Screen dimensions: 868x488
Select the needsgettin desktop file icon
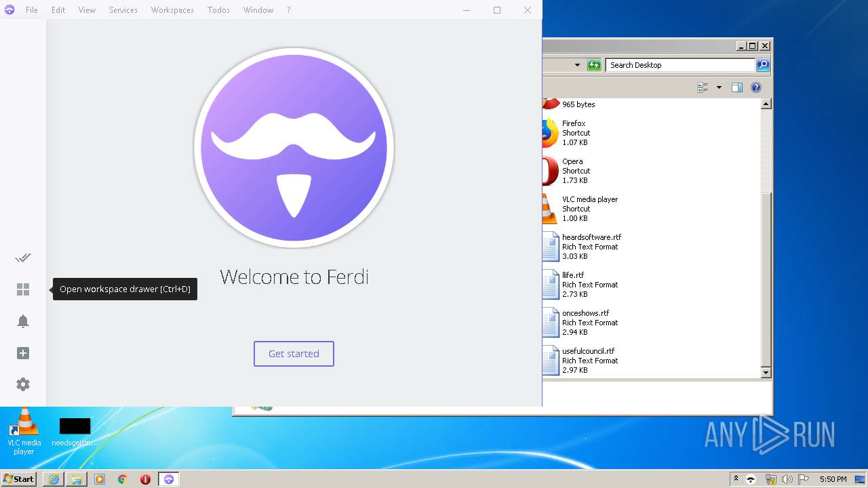75,432
